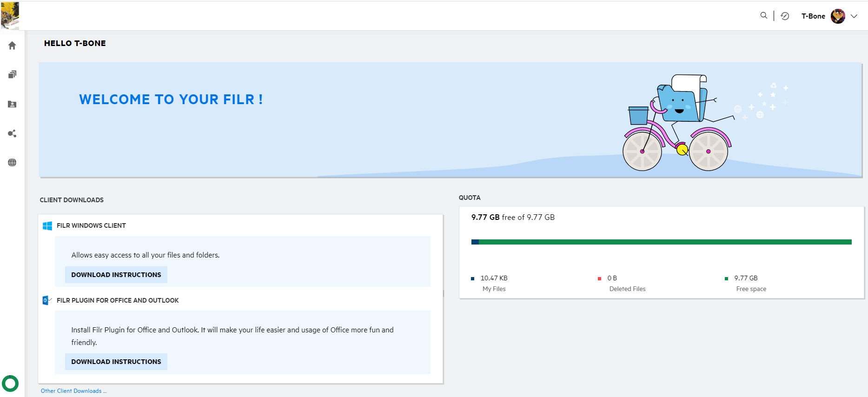Open Shared By Me icon in sidebar
Screen dimensions: 868x397
point(12,133)
